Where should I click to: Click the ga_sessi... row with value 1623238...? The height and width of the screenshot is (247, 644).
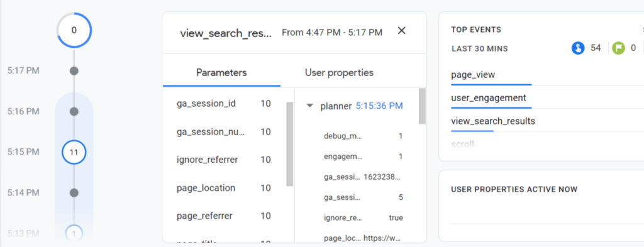363,177
